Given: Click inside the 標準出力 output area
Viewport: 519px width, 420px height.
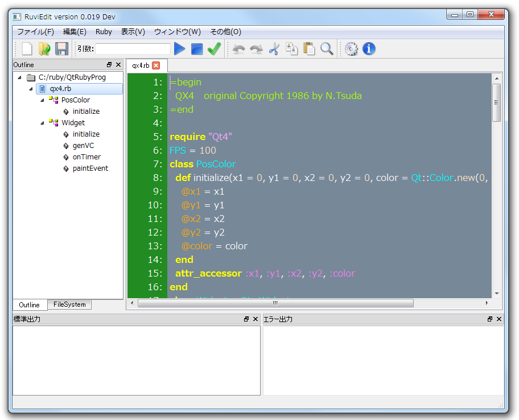Looking at the screenshot, I should pyautogui.click(x=137, y=360).
